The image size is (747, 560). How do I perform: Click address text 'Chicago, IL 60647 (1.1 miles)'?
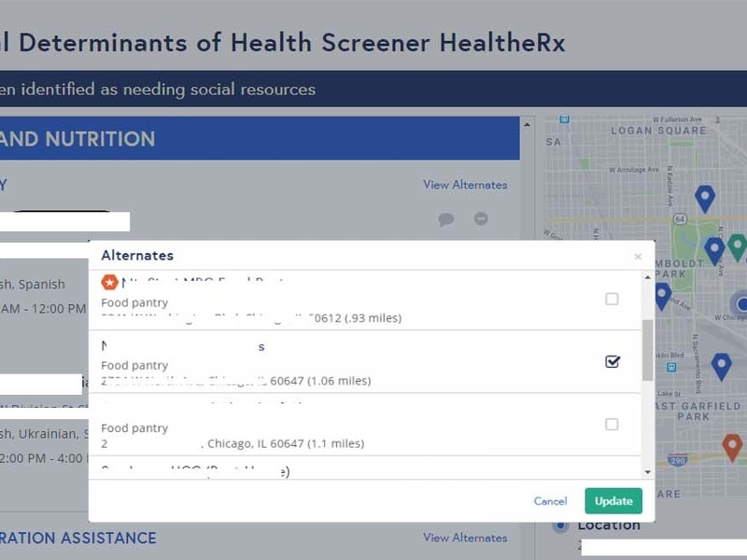tap(286, 444)
